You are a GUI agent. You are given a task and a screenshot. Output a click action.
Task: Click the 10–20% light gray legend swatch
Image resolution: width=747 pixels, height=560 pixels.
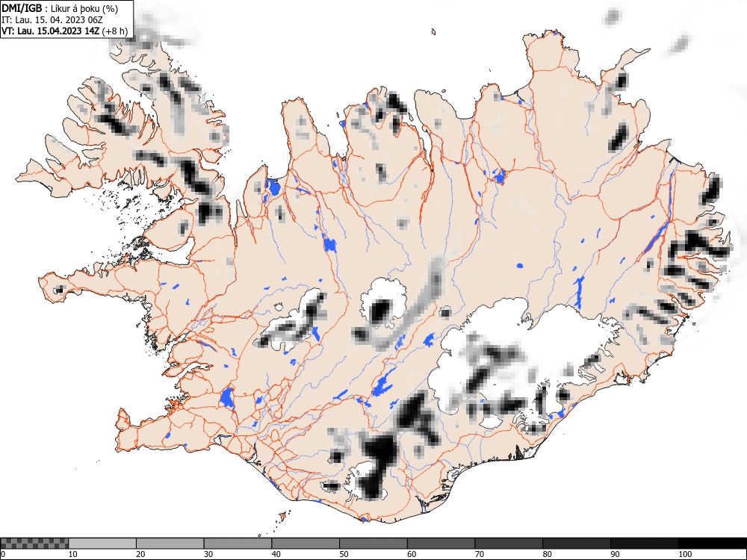pos(102,544)
